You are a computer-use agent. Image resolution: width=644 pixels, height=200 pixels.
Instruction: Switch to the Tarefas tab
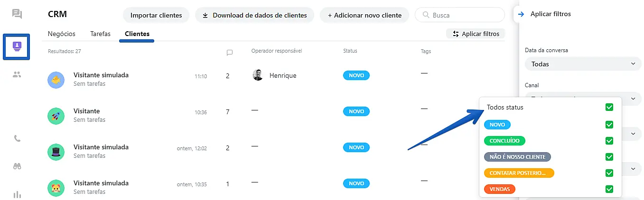[x=100, y=34]
